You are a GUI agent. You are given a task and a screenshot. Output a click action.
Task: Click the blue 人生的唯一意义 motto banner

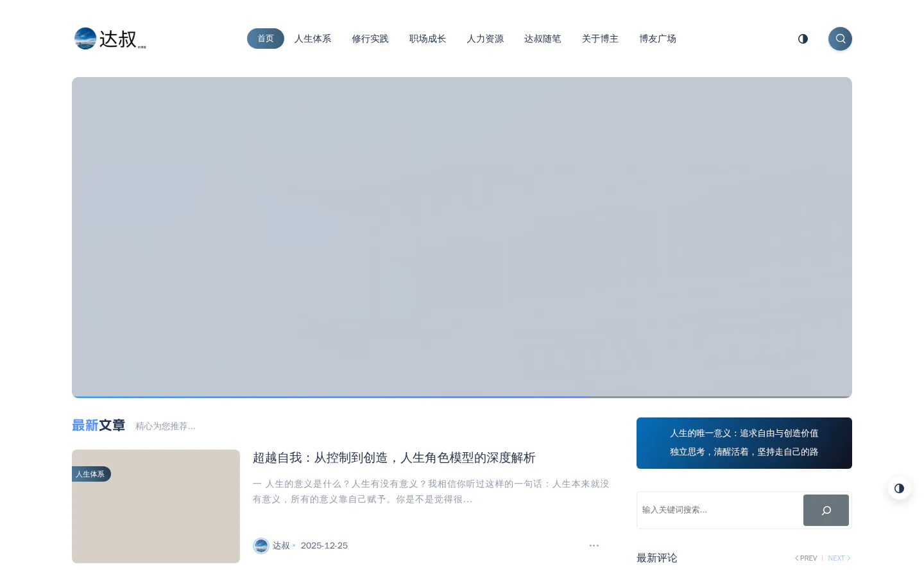744,443
